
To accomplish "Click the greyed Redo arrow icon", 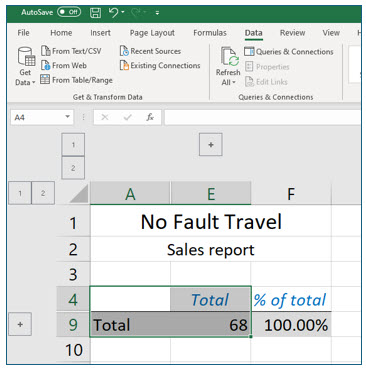I will coord(135,13).
